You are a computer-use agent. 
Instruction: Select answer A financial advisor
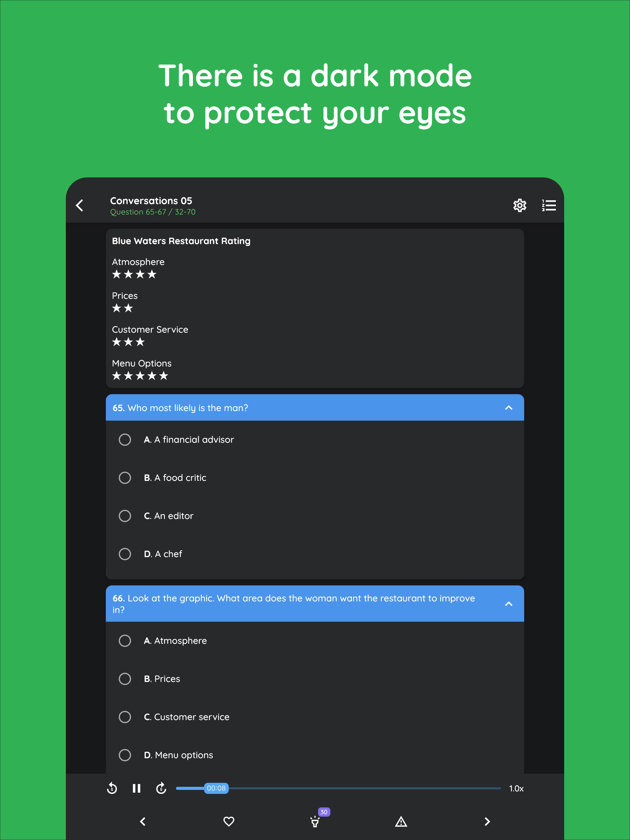315,439
